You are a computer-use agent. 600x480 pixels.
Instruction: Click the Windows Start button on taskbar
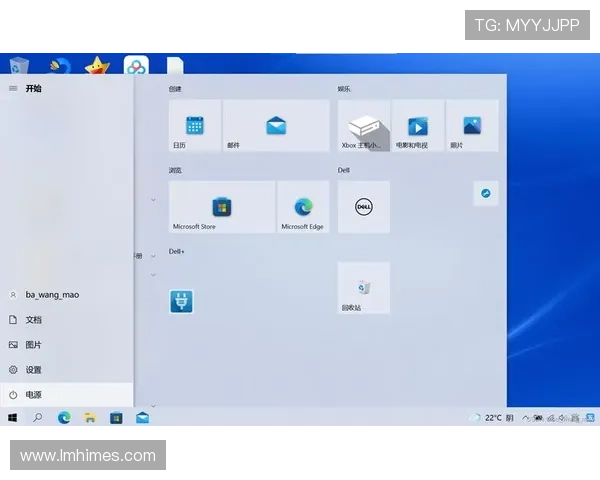13,418
